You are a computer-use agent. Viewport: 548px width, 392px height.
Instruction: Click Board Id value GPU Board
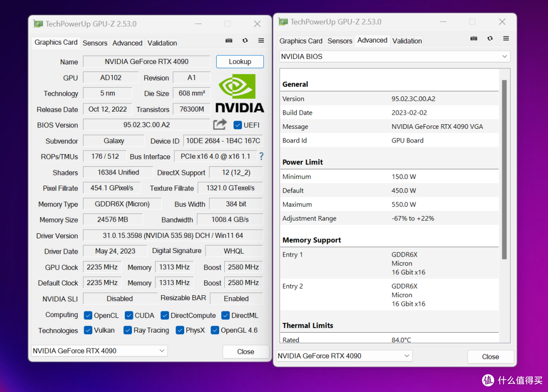407,140
